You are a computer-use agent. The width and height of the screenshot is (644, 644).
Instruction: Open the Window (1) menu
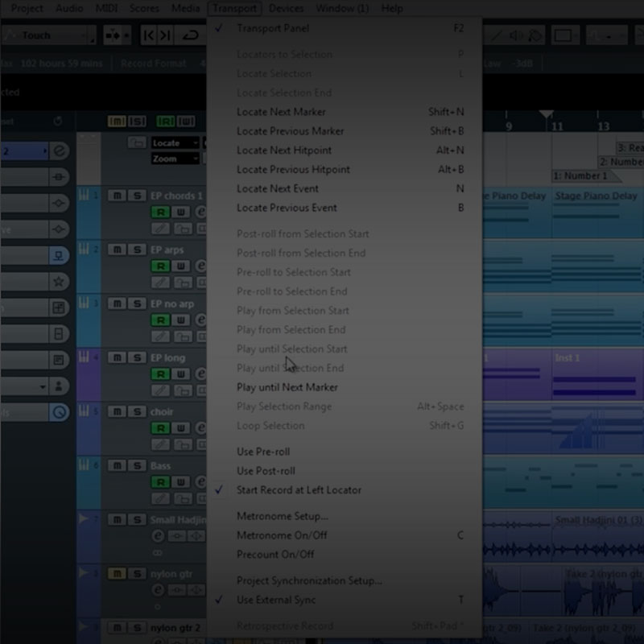342,8
